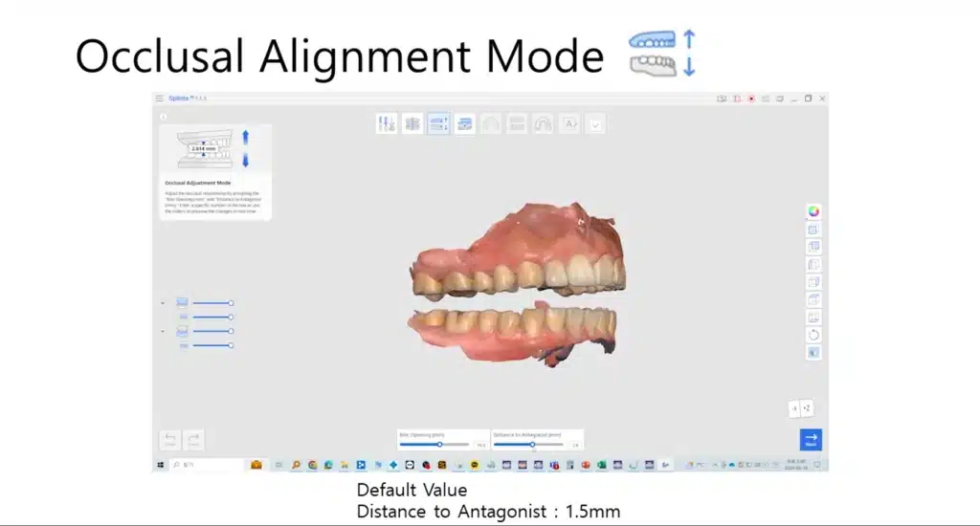Click the third view cube icon in right toolbar
This screenshot has width=980, height=526.
point(813,264)
